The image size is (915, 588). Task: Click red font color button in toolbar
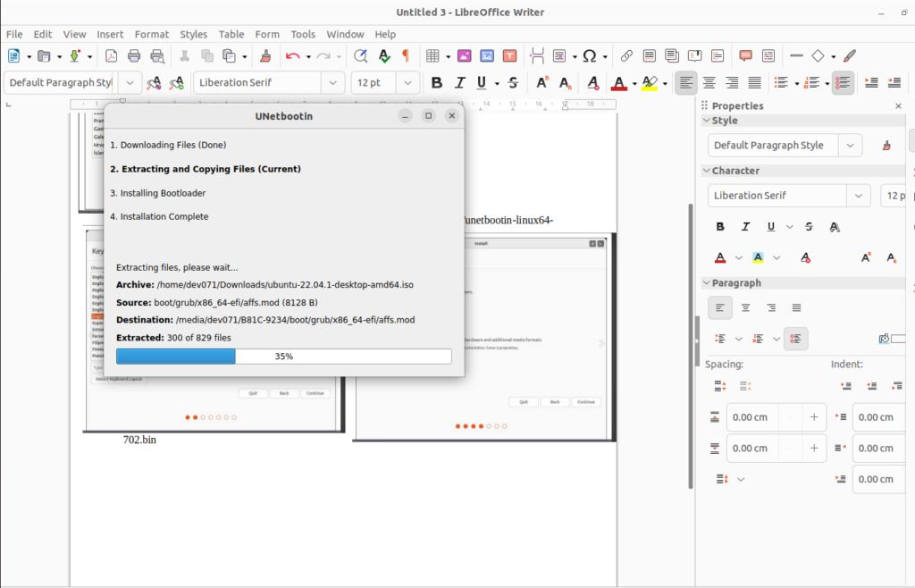click(619, 83)
